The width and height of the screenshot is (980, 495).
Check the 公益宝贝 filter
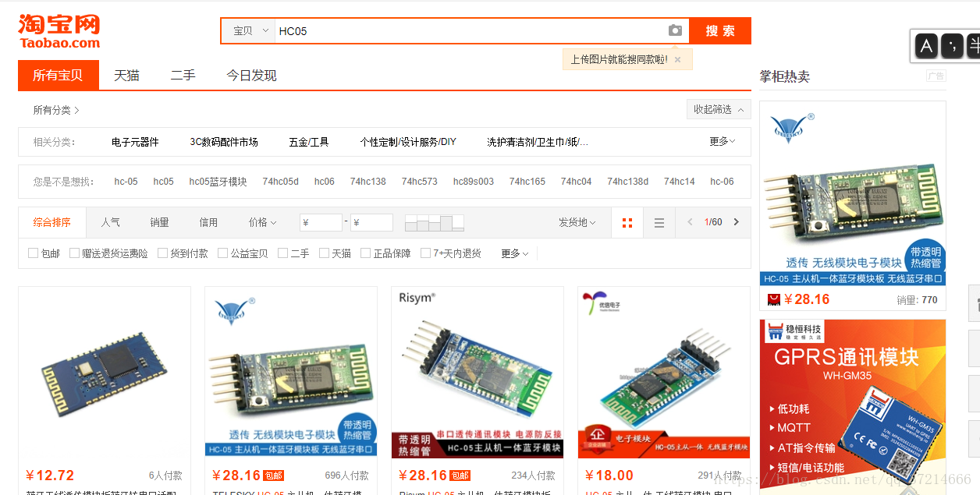click(x=222, y=253)
